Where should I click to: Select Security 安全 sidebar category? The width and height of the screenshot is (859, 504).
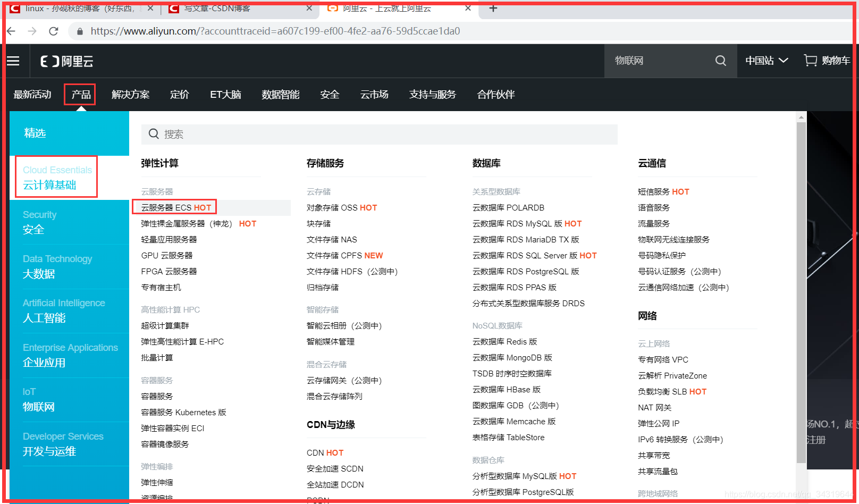[x=69, y=222]
